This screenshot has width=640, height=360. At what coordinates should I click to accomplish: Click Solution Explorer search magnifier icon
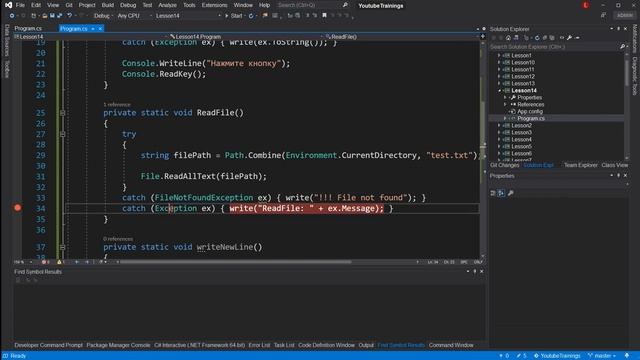[x=622, y=47]
